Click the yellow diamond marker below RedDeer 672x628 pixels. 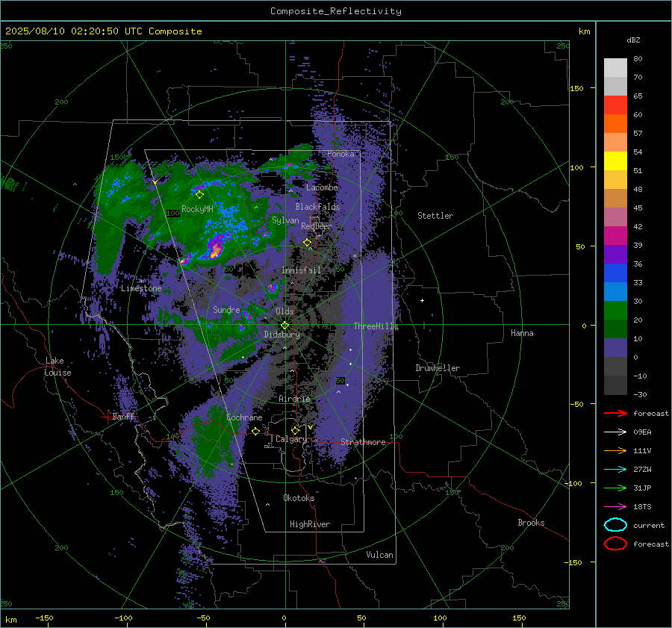coord(307,243)
